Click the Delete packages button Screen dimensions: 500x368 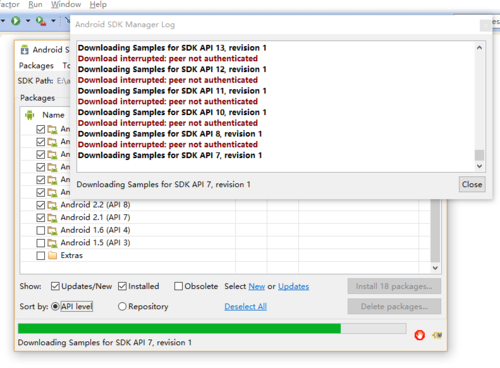[x=394, y=306]
